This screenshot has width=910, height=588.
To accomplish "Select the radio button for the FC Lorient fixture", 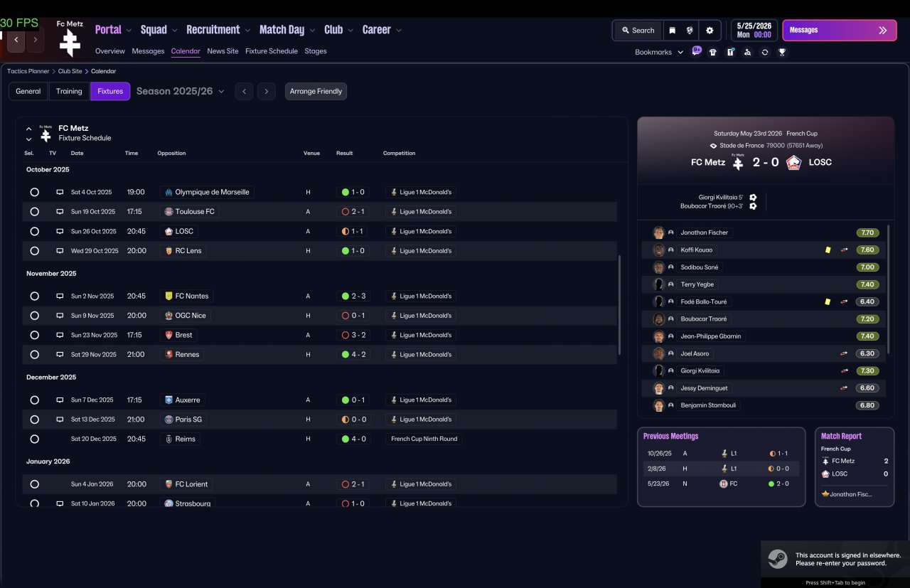I will (x=34, y=484).
